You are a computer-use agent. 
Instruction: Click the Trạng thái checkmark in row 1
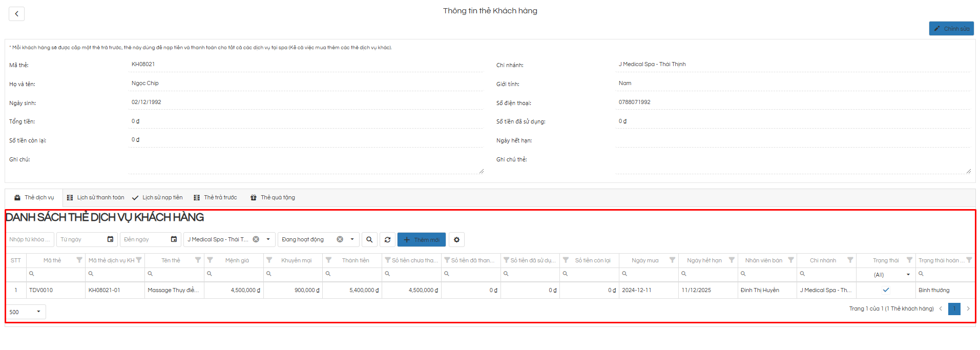[886, 290]
